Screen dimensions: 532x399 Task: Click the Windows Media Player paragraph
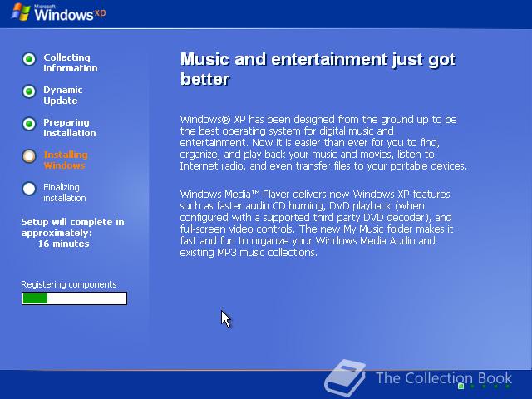[317, 224]
